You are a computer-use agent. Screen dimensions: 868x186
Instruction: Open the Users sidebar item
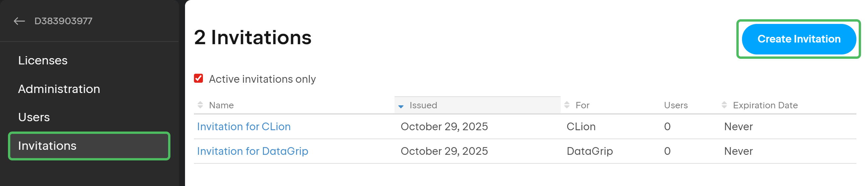pyautogui.click(x=34, y=117)
